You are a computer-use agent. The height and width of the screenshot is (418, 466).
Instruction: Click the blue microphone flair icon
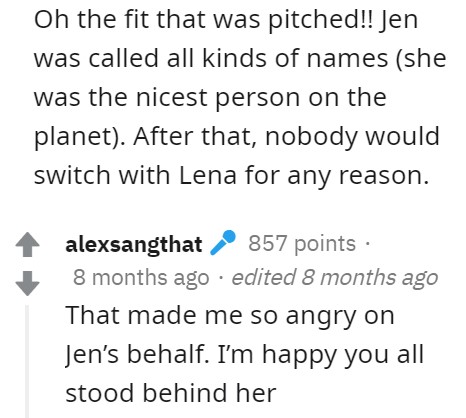coord(223,243)
